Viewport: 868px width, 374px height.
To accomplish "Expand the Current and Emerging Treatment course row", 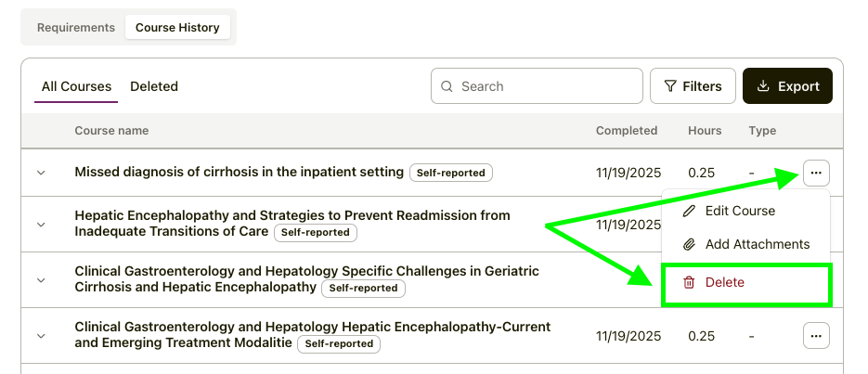I will (x=41, y=336).
